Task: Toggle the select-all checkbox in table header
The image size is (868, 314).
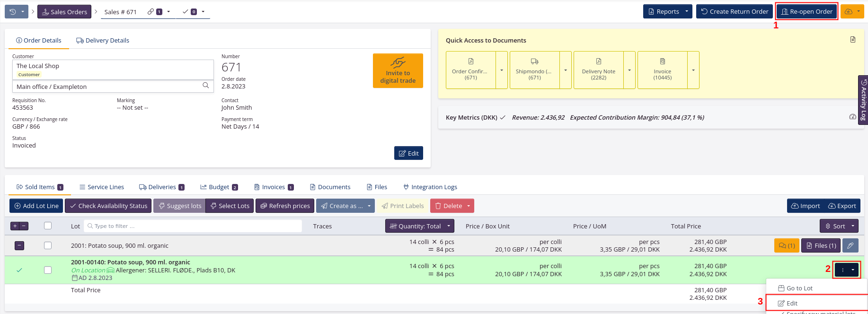Action: (48, 226)
